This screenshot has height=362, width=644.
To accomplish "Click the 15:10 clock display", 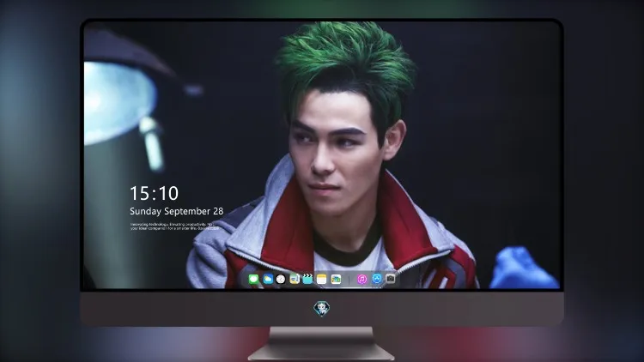I will 154,193.
